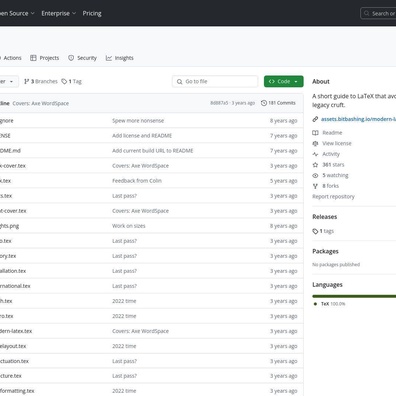
Task: Click the Search field in header
Action: click(378, 13)
